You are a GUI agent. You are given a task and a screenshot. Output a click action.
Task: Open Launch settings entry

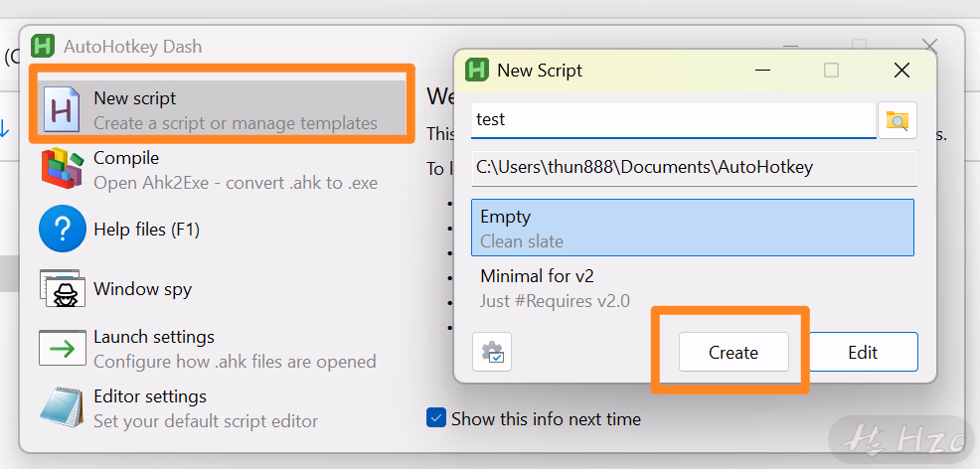(x=222, y=349)
